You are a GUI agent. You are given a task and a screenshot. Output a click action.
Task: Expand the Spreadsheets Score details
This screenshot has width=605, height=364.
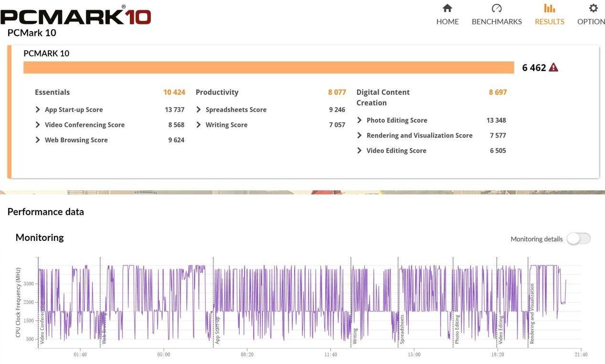(x=199, y=110)
